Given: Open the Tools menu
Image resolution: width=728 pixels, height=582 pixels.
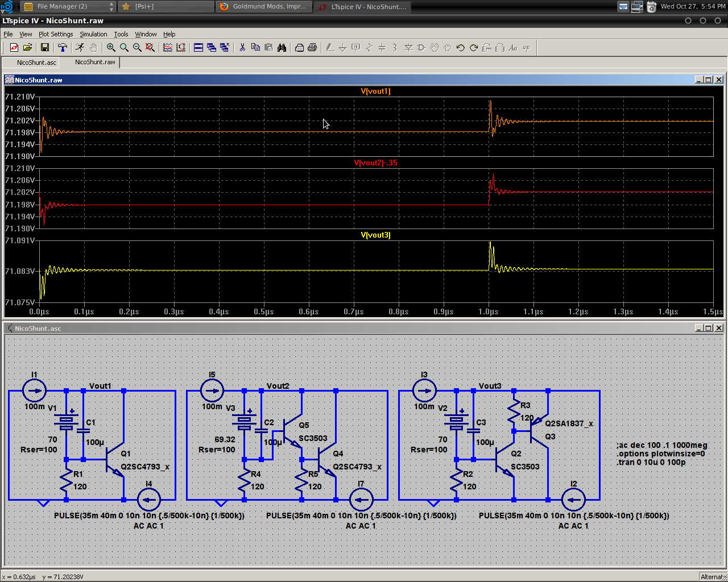Looking at the screenshot, I should coord(121,34).
